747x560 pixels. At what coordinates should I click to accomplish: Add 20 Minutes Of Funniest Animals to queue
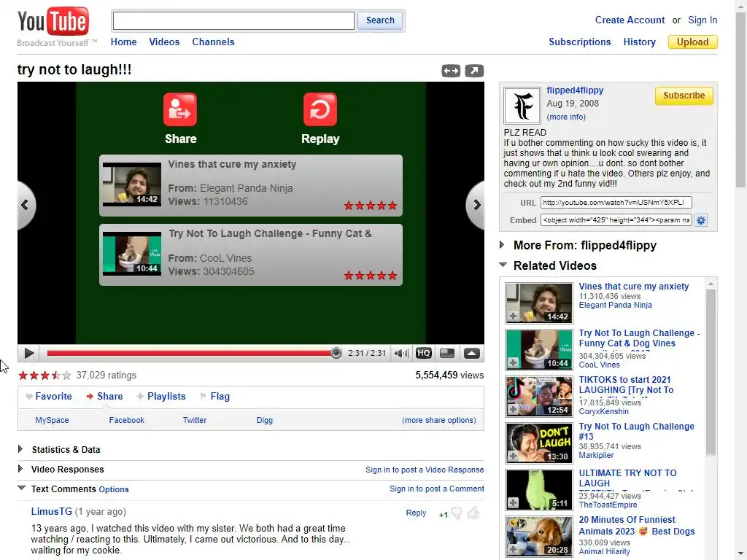point(513,549)
